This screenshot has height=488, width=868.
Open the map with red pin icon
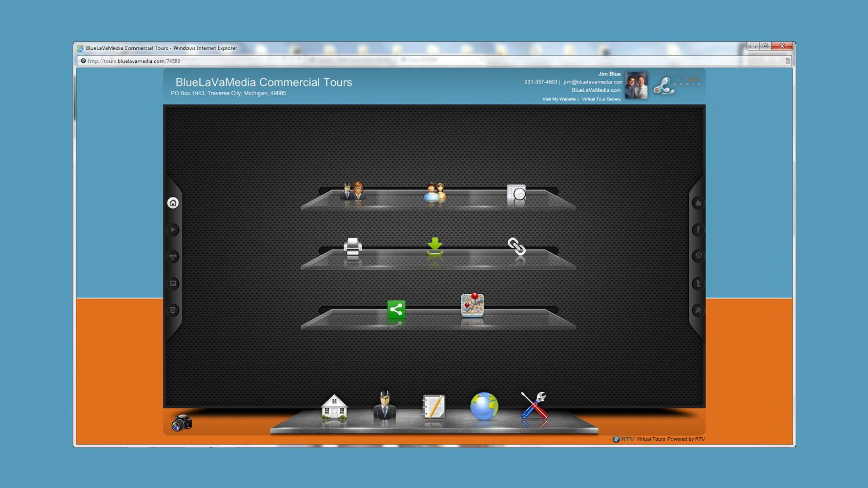point(472,305)
